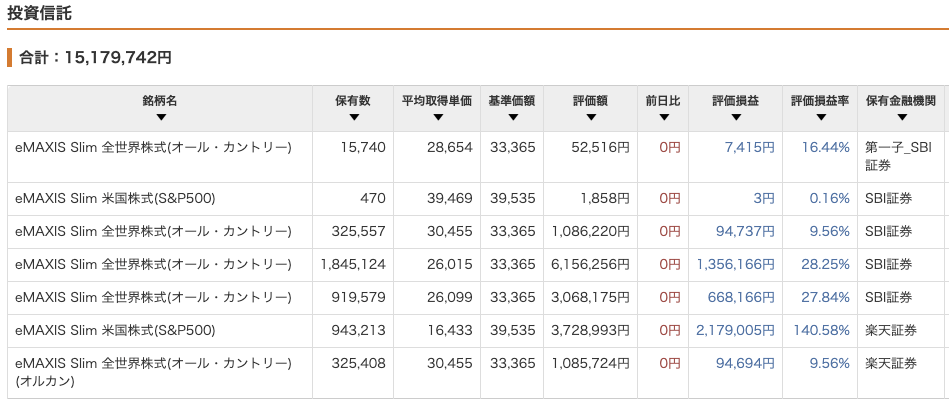This screenshot has width=949, height=405.
Task: Click the 基準価額 sort triangle
Action: 511,118
